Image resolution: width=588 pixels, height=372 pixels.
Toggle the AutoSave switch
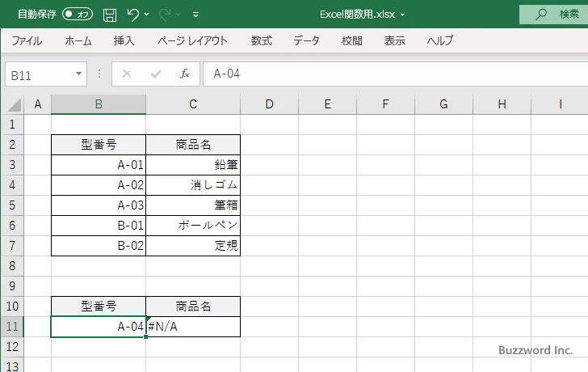pos(78,15)
